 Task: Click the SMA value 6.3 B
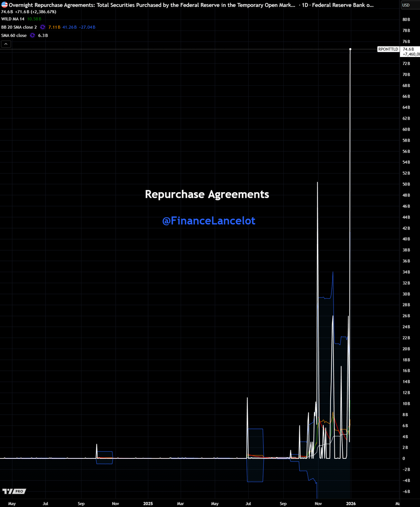pyautogui.click(x=43, y=35)
